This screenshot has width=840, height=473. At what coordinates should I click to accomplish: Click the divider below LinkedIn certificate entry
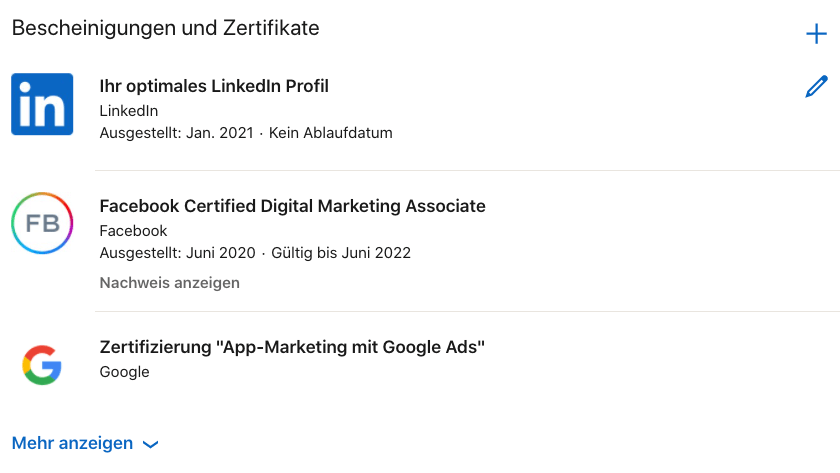tap(467, 170)
